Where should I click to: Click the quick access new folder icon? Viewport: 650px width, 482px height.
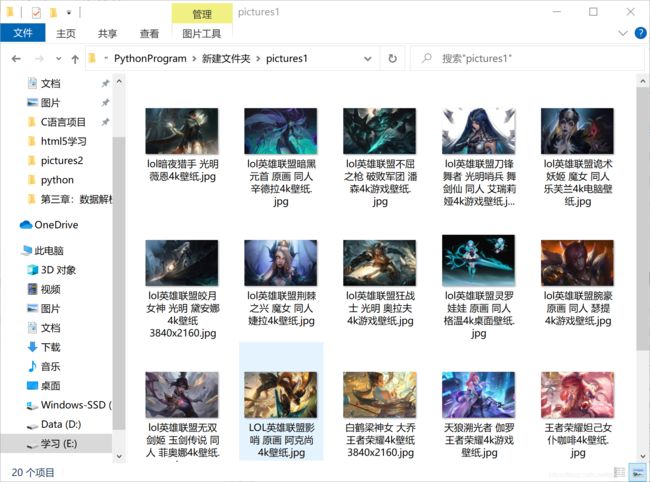coord(53,13)
